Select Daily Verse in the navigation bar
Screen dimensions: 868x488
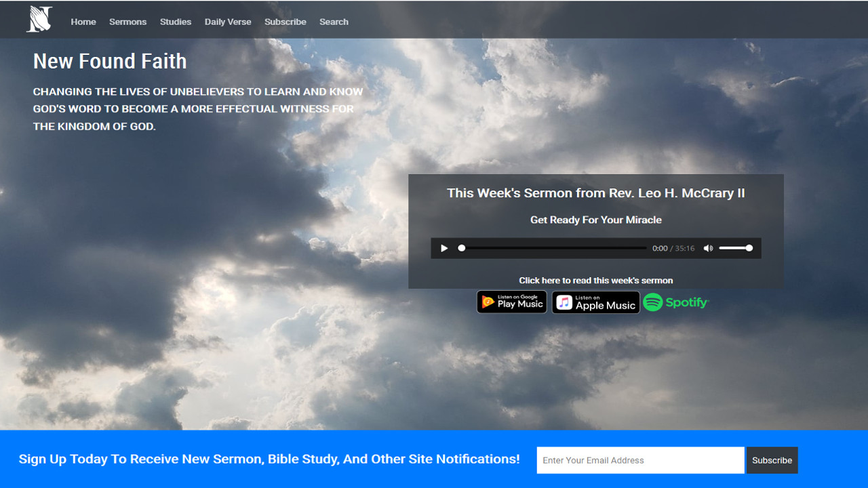228,22
